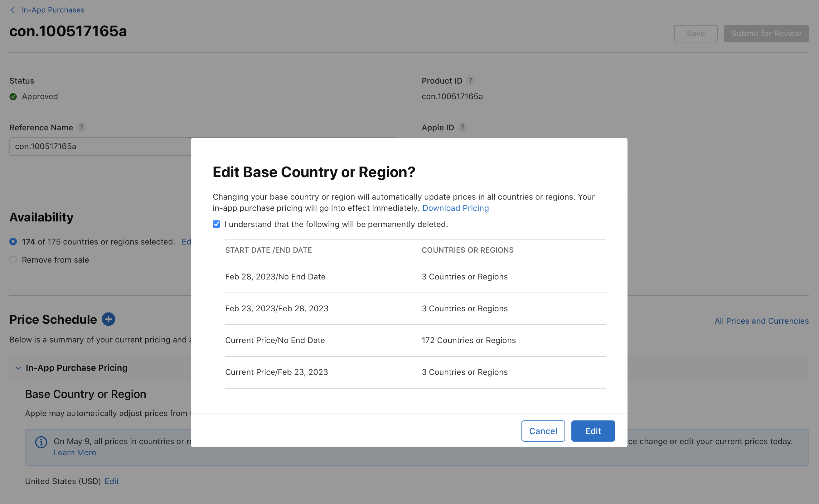Edit the United States (USD) base country

tap(111, 481)
